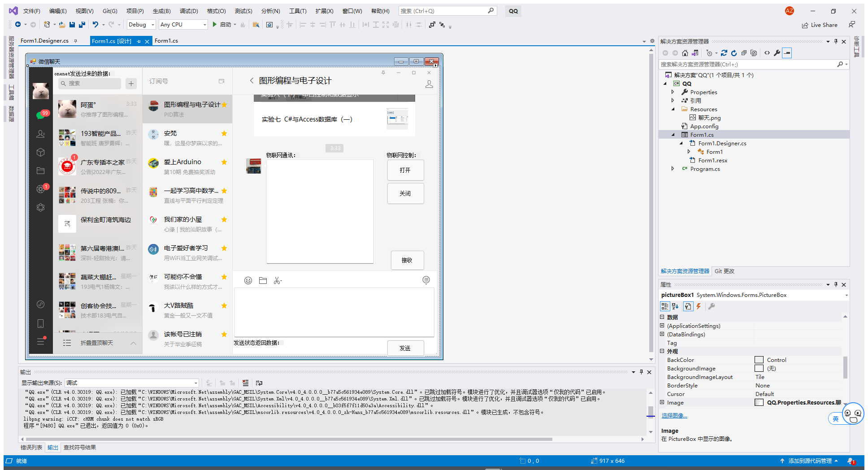Select the 发送 button on the form
This screenshot has width=868, height=470.
405,348
